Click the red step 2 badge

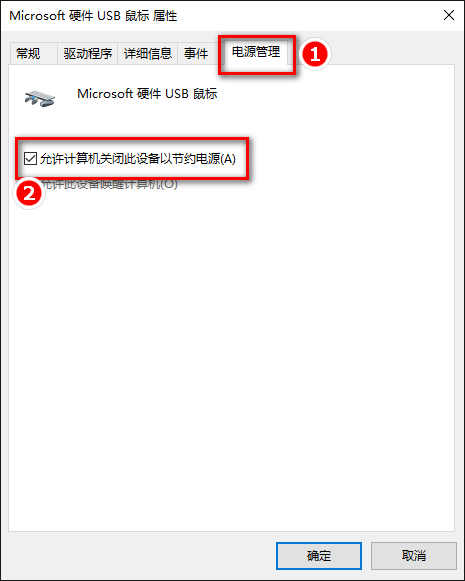pos(29,193)
